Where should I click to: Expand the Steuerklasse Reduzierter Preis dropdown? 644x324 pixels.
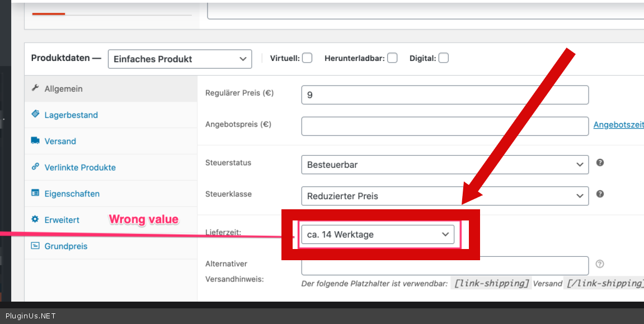point(445,196)
